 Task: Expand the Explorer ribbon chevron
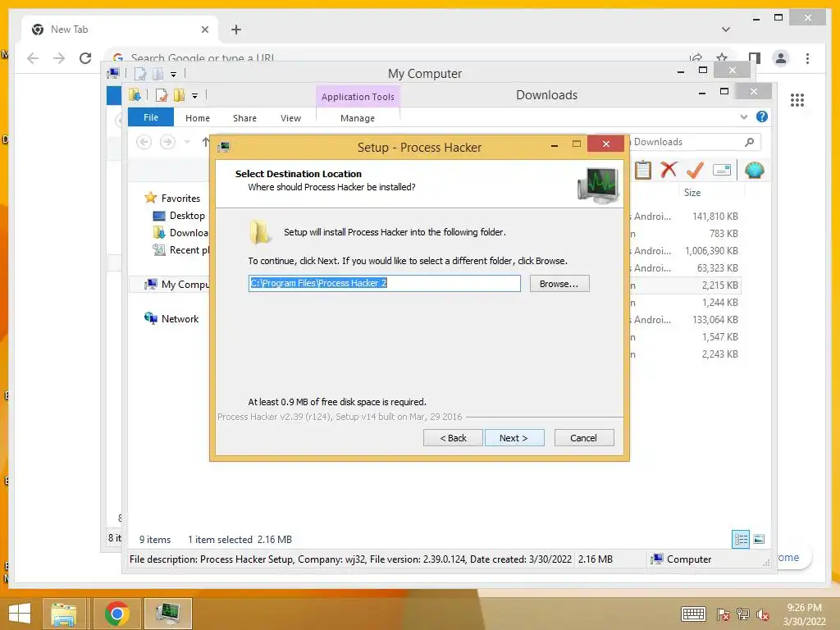(x=743, y=116)
